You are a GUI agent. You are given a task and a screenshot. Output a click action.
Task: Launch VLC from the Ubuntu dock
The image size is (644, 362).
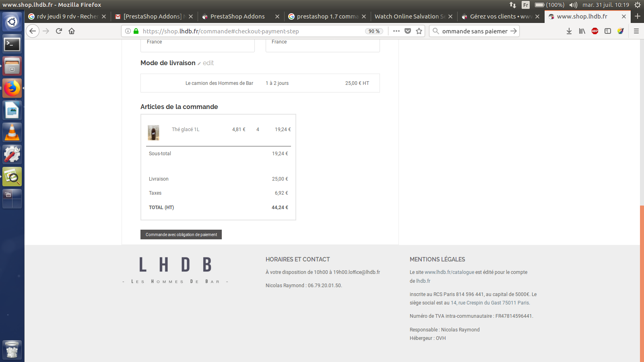(x=12, y=132)
